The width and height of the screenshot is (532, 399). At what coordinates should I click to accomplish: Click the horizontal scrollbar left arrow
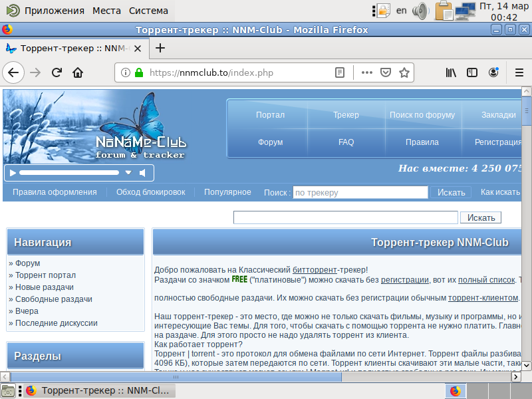click(x=5, y=376)
